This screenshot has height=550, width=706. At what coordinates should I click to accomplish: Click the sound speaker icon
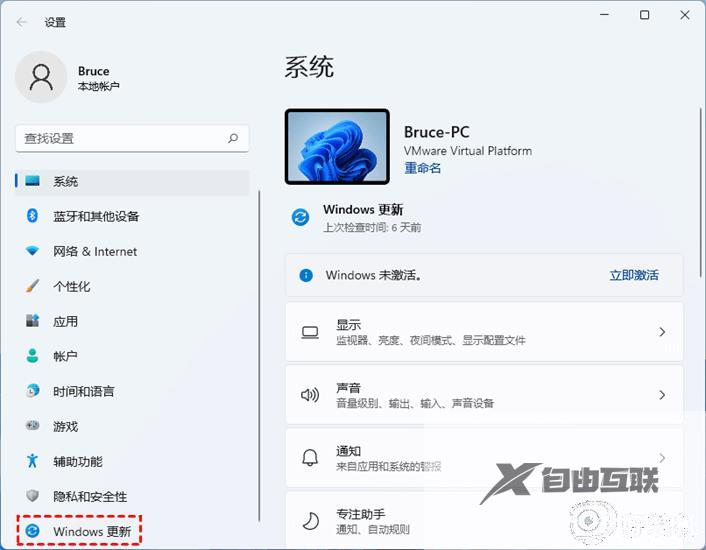coord(310,395)
